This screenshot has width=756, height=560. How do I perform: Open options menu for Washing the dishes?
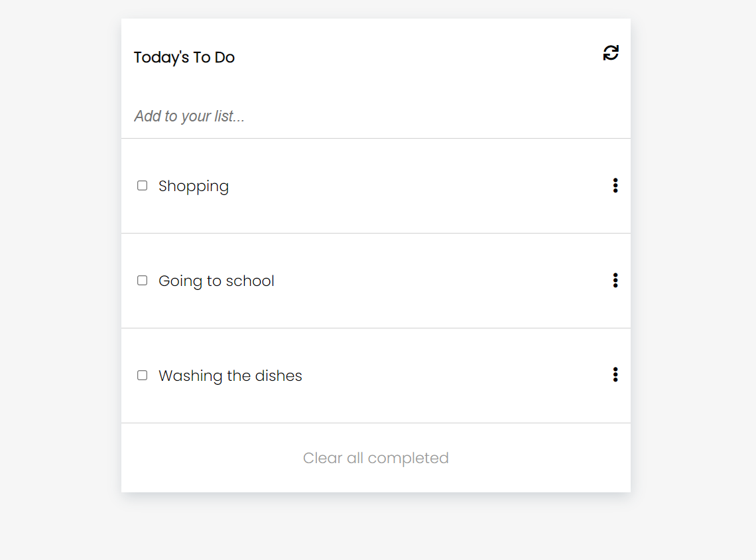615,376
